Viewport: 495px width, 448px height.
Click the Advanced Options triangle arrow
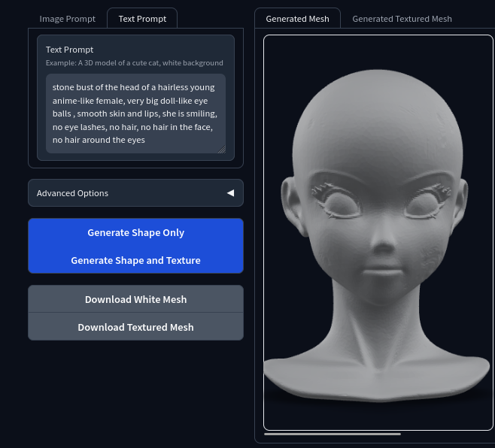(x=230, y=193)
